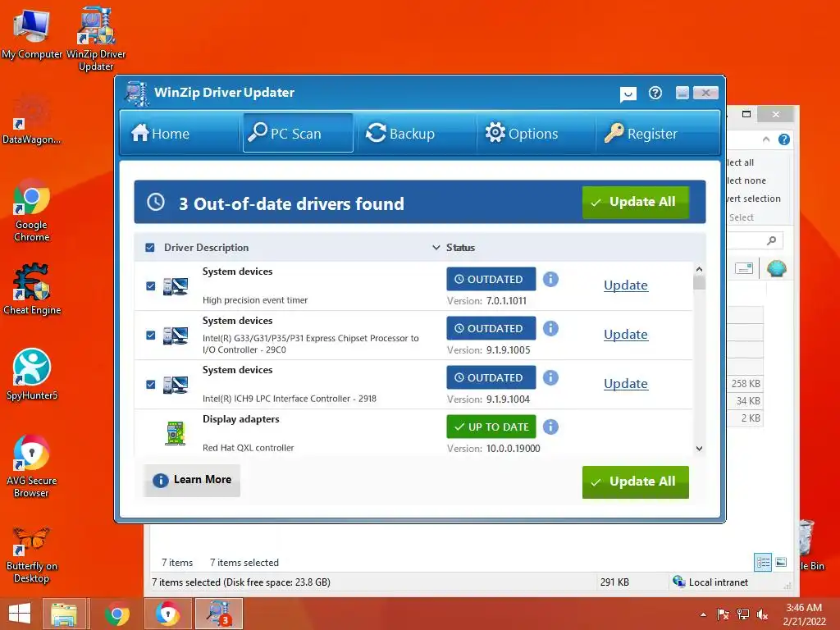Click the UP TO DATE status badge
The image size is (840, 630).
pyautogui.click(x=491, y=427)
